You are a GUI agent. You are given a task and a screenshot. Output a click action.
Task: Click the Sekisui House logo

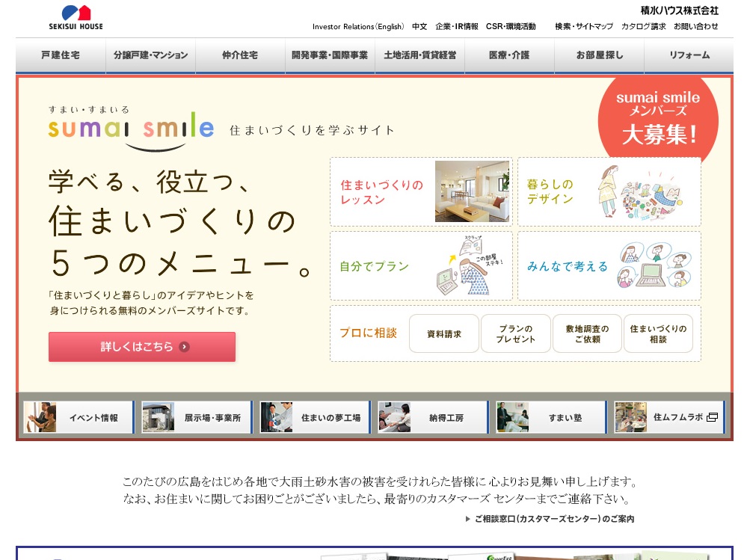pyautogui.click(x=76, y=18)
